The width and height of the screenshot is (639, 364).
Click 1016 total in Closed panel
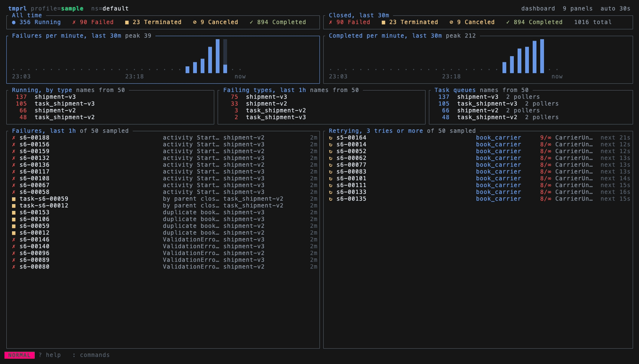pos(593,22)
